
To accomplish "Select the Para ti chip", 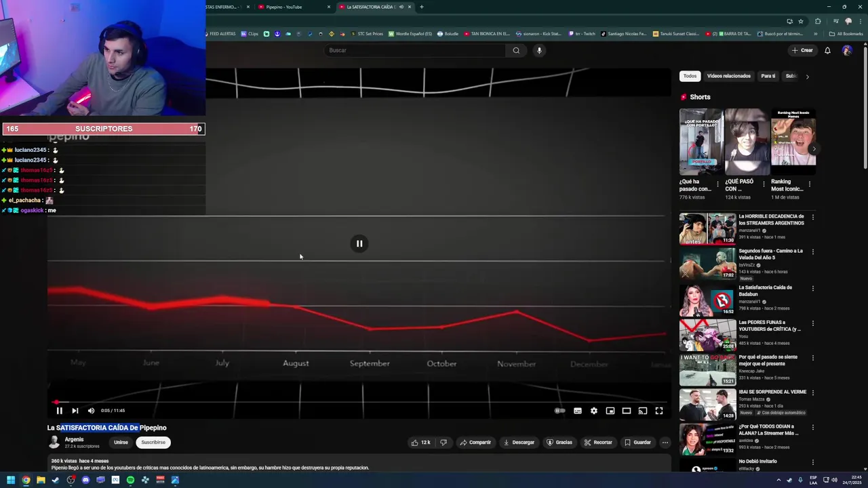I will pyautogui.click(x=768, y=76).
